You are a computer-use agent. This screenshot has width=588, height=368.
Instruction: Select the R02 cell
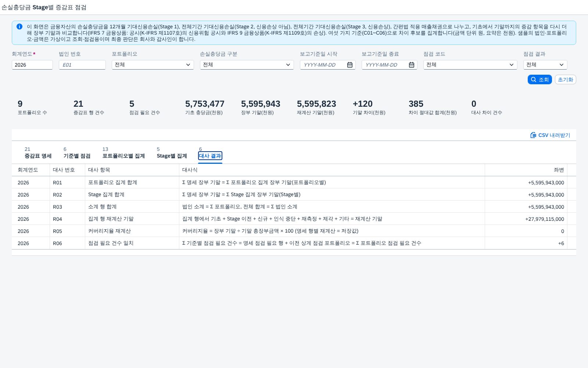click(68, 195)
